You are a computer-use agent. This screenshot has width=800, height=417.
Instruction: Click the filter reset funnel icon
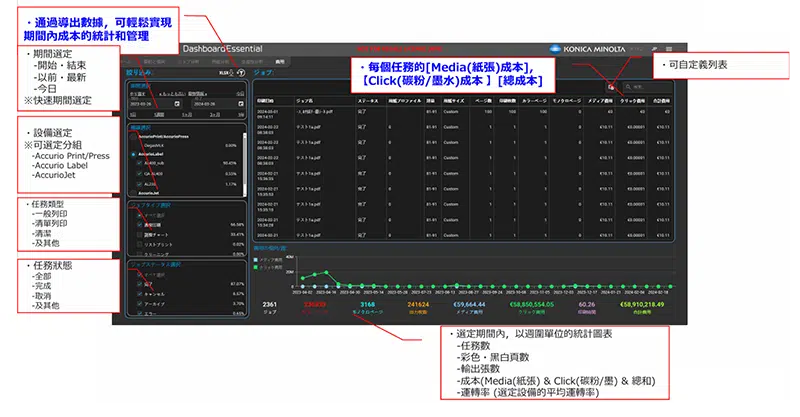pos(241,73)
